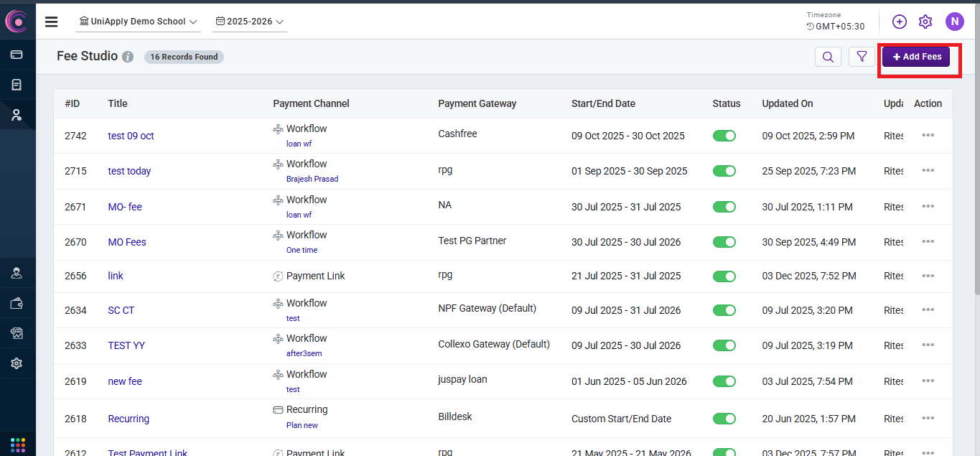Click the Fee Studio info icon
Screen dimensions: 980x456
[128, 57]
